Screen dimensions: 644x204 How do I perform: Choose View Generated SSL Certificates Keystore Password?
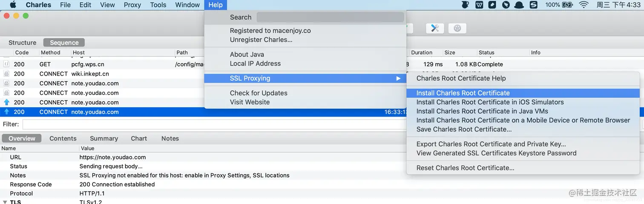[523, 153]
